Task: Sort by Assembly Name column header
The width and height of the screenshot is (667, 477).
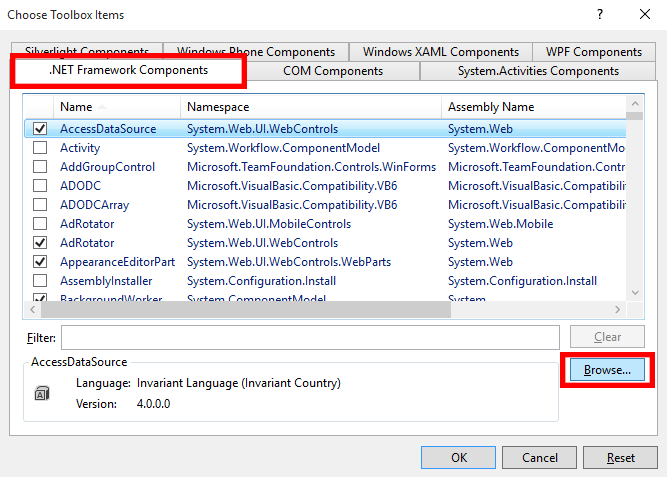Action: 534,107
